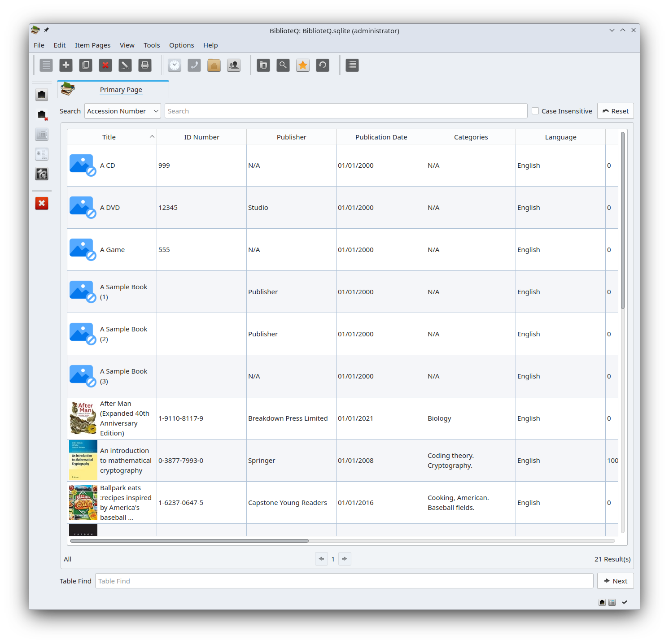Image resolution: width=669 pixels, height=644 pixels.
Task: Click the orange star toolbar icon
Action: [303, 65]
